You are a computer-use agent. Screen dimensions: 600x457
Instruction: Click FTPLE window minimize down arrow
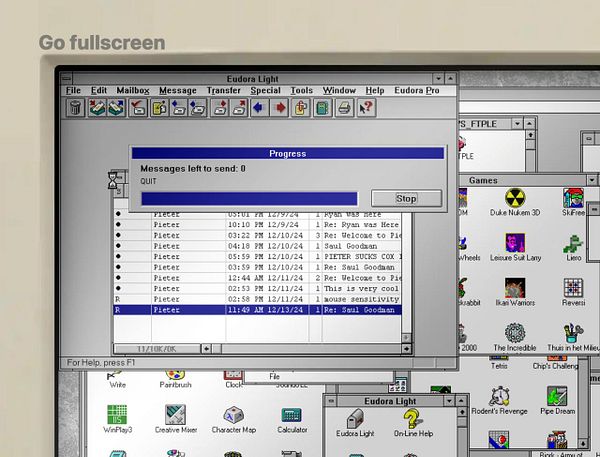(517, 124)
